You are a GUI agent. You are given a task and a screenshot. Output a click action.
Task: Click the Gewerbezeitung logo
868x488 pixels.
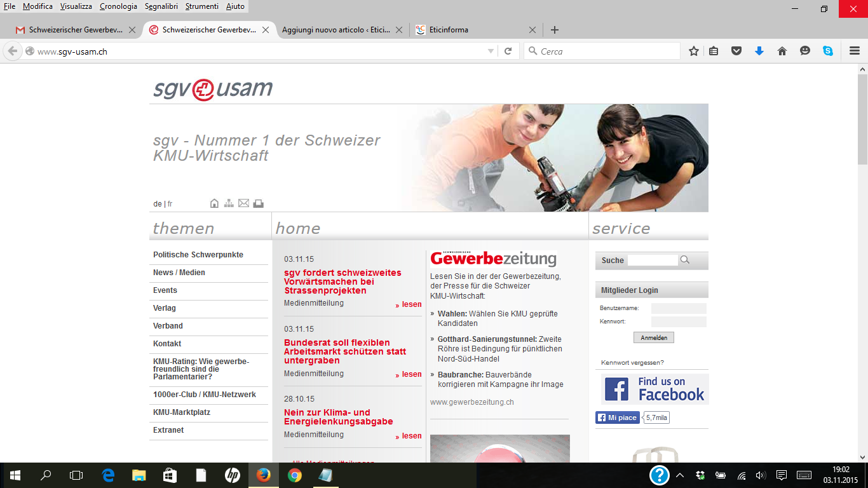coord(493,258)
